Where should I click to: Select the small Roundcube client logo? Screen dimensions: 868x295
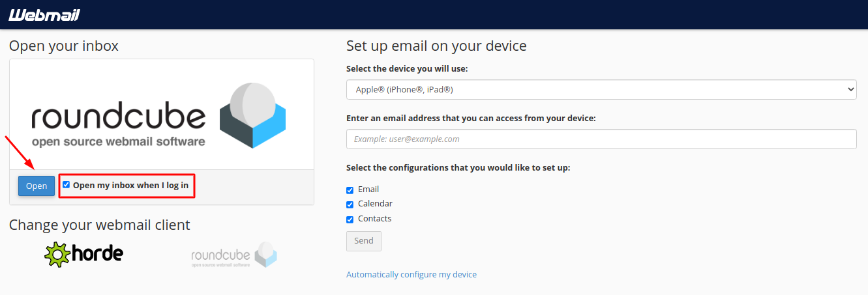[x=234, y=255]
